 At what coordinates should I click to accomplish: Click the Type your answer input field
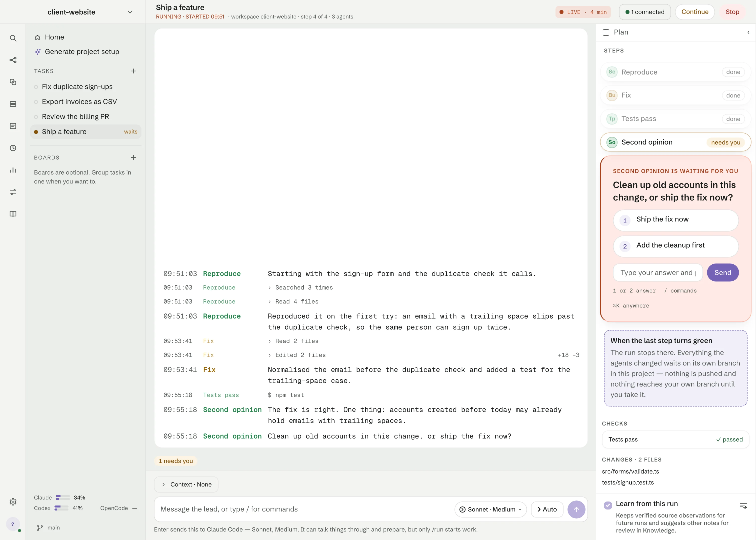click(x=657, y=273)
